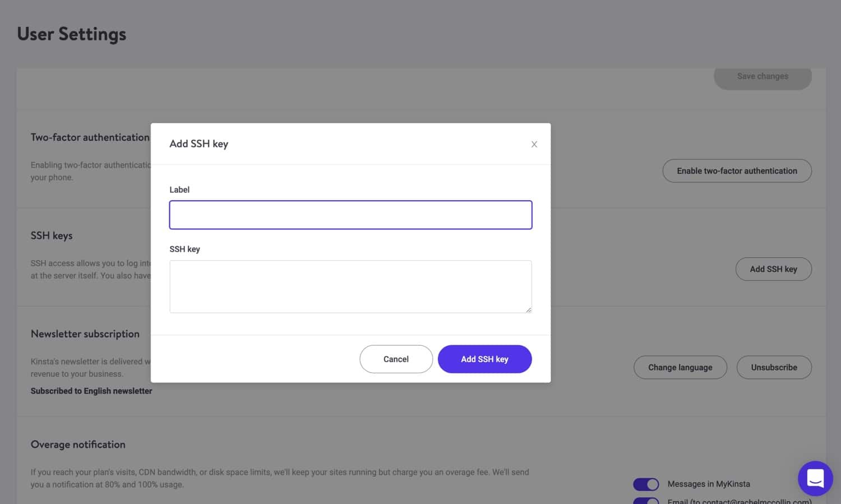Viewport: 841px width, 504px height.
Task: Open the Intercom chat bubble
Action: 815,478
